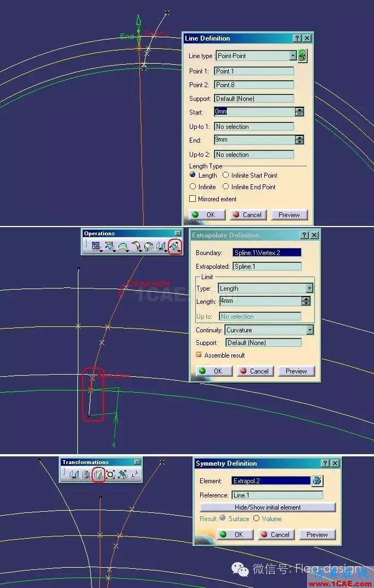Click the Reference field showing Line.1
This screenshot has width=374, height=588.
point(277,495)
